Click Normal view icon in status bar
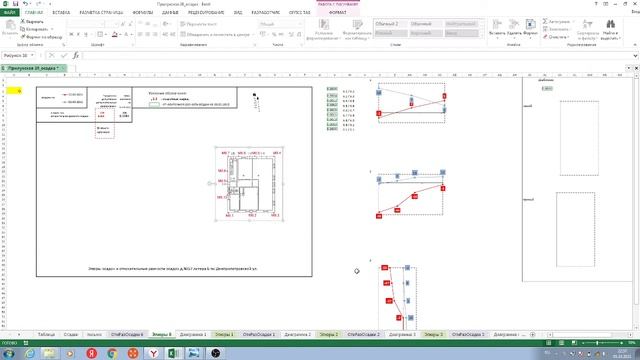This screenshot has height=360, width=640. tap(549, 343)
